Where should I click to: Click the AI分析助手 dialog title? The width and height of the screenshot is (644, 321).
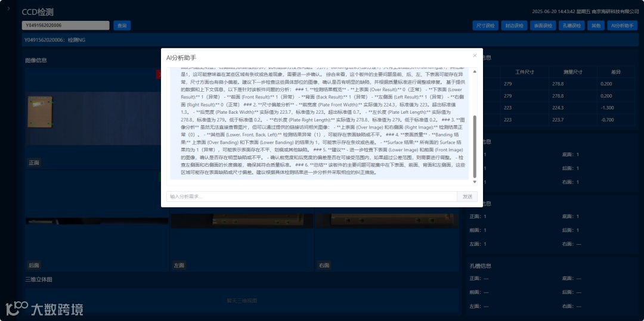tap(181, 58)
